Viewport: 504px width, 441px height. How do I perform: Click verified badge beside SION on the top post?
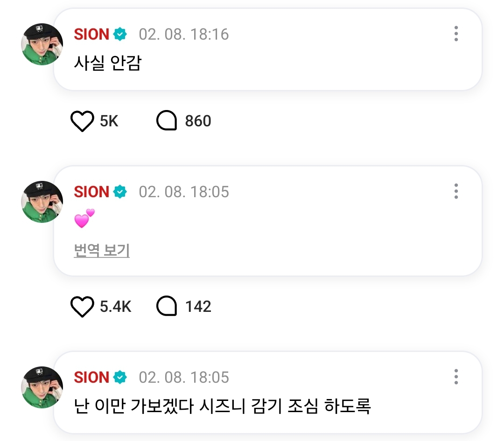coord(120,34)
